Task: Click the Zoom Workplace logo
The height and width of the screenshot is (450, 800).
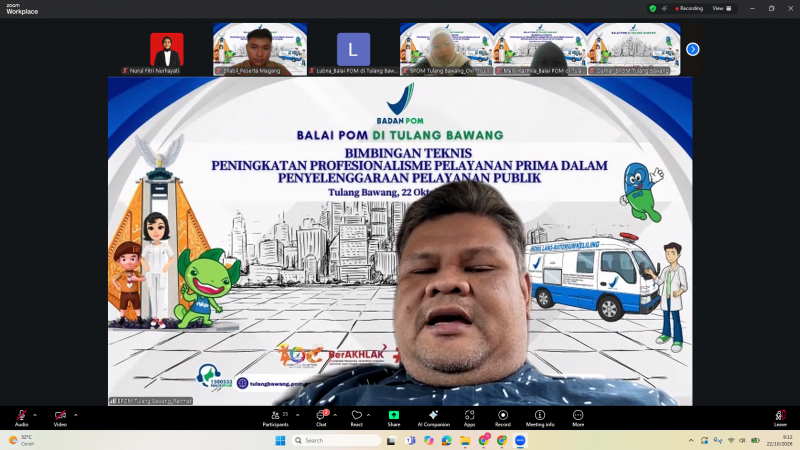Action: 22,9
